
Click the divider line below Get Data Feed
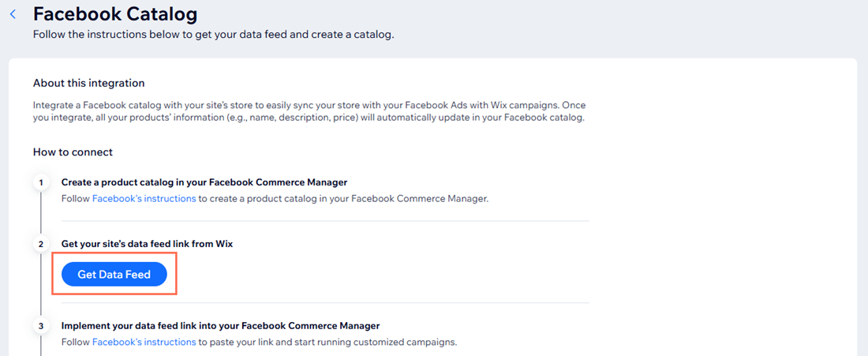point(325,302)
